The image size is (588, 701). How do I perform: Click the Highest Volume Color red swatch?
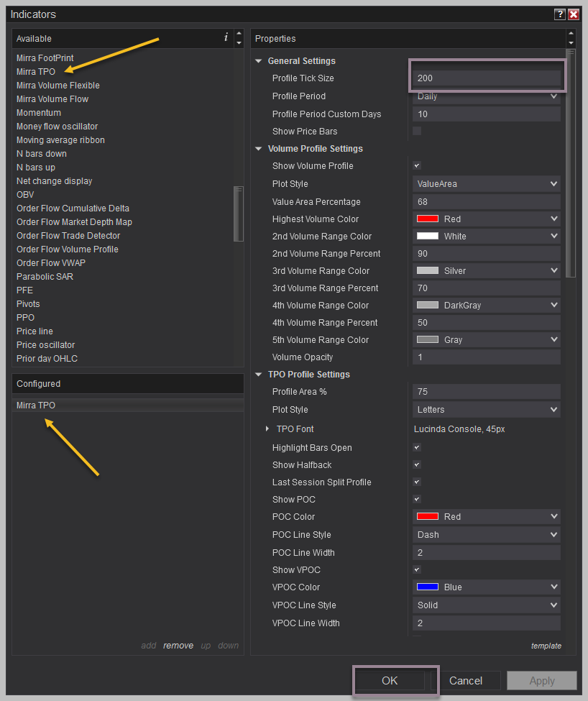click(x=428, y=219)
